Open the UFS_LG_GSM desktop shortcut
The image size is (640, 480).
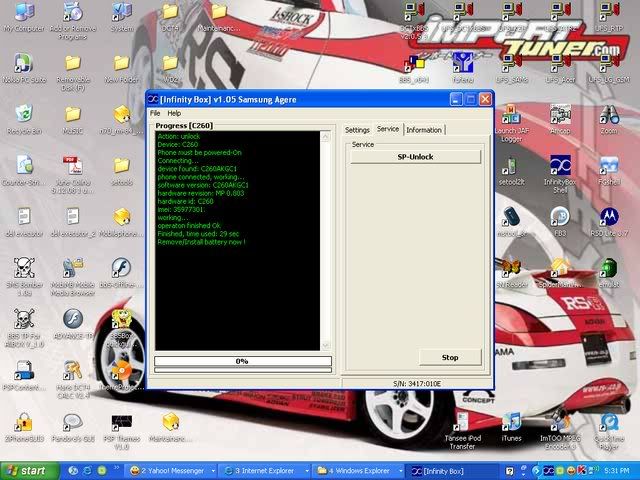[609, 69]
